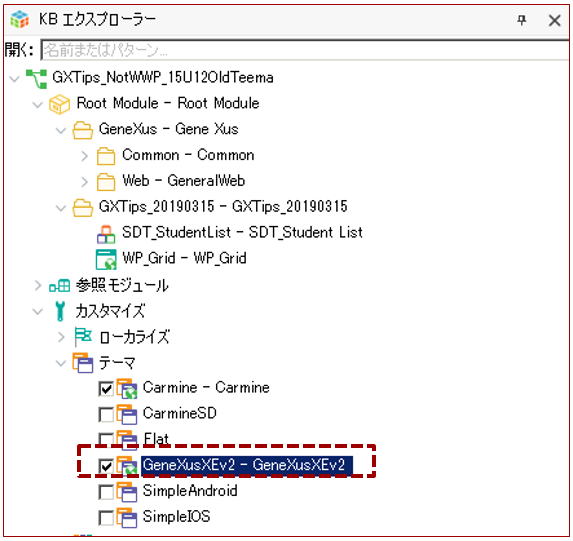Click the SDT_StudentList structured data icon

pyautogui.click(x=106, y=234)
